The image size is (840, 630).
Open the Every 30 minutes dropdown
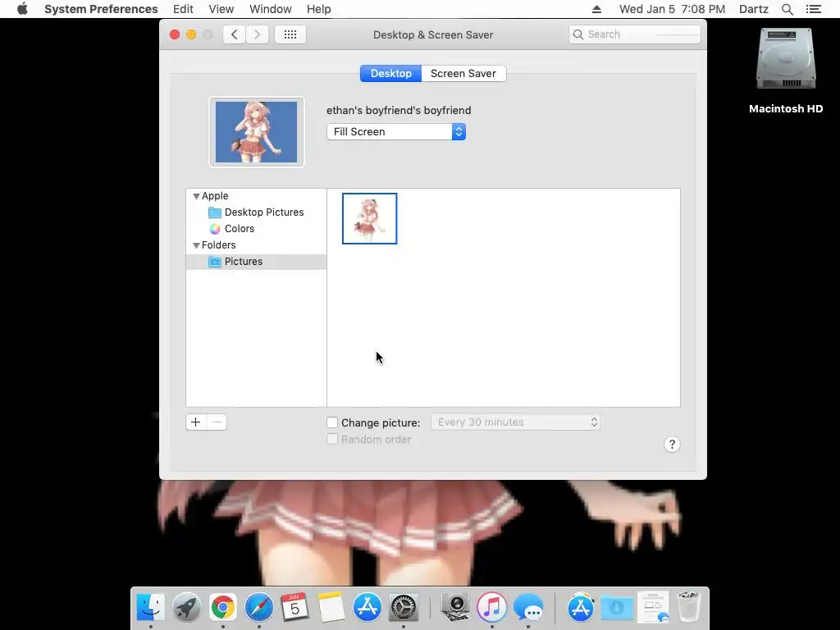tap(515, 422)
